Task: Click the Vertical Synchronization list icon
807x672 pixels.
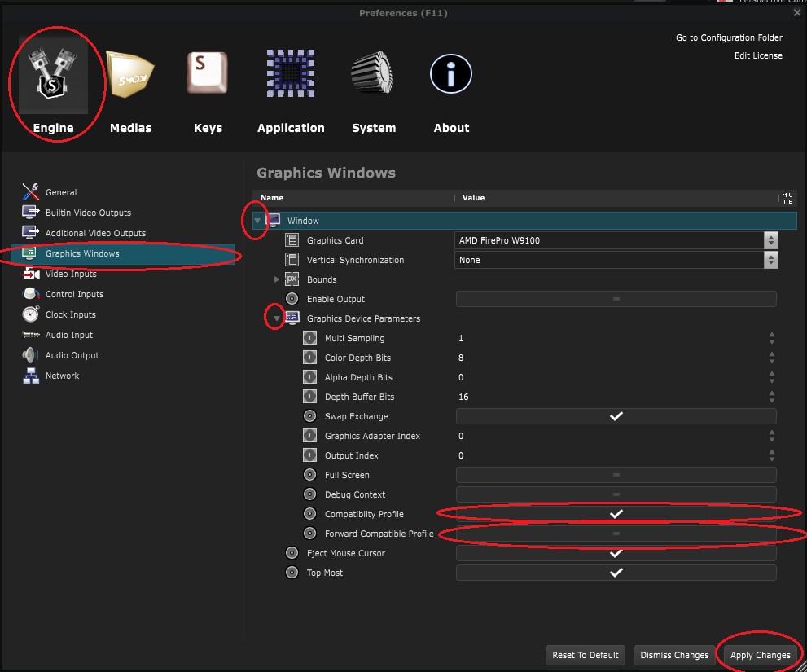Action: coord(292,260)
